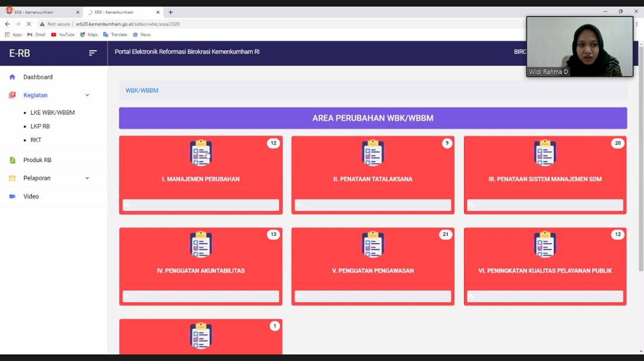This screenshot has width=644, height=361.
Task: Click the browser address bar URL
Action: (x=128, y=24)
